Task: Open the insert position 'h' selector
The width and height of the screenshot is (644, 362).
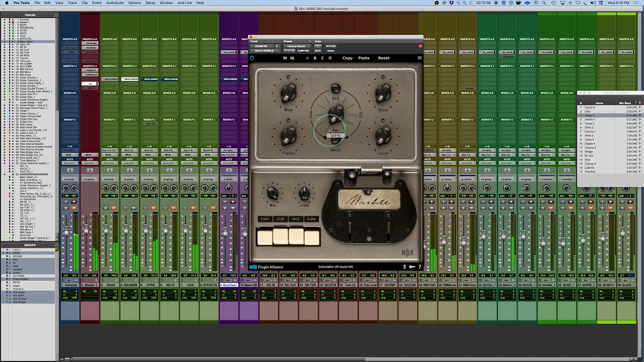Action: pyautogui.click(x=276, y=46)
